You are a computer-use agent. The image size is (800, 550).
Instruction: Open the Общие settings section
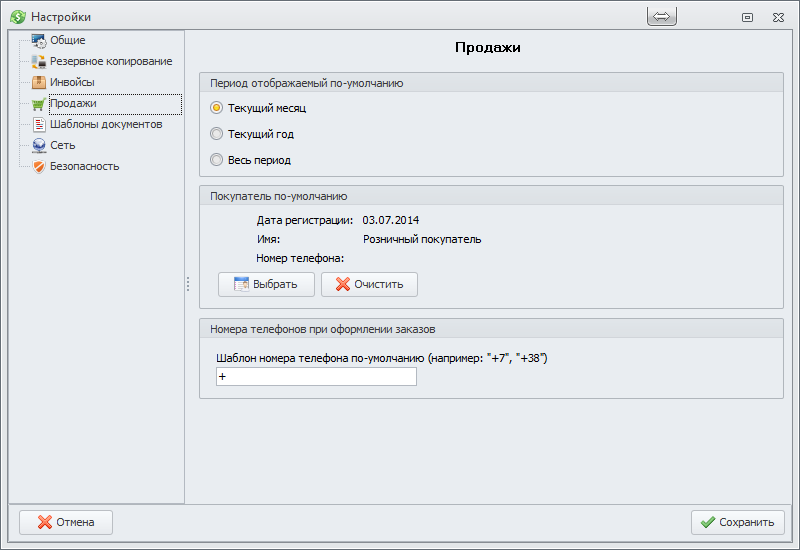(x=67, y=41)
